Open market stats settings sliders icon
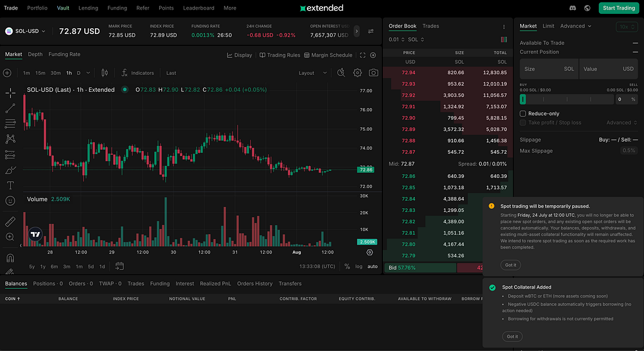644x351 pixels. click(371, 31)
